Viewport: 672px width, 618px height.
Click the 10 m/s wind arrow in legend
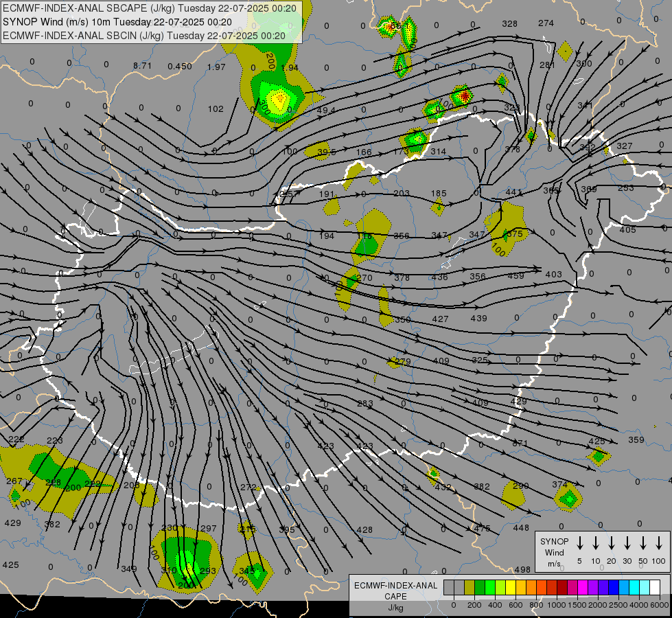[x=596, y=543]
